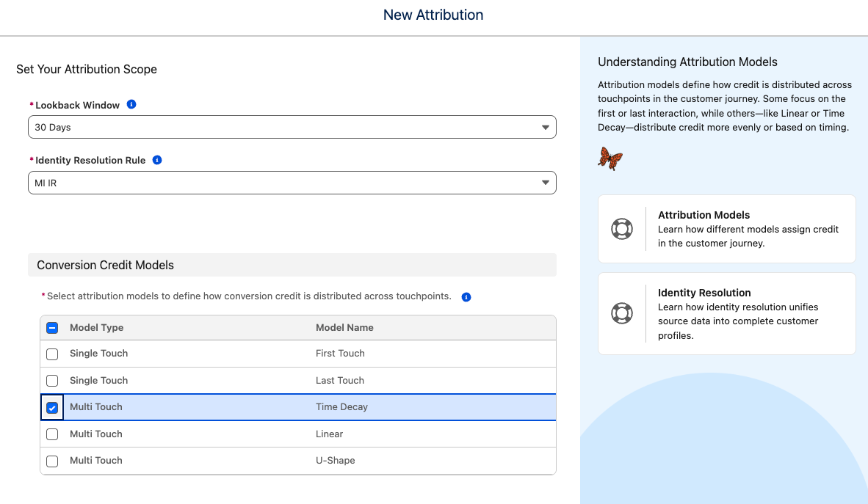Click the Conversion Credit Models section header
The image size is (868, 504).
tap(105, 265)
